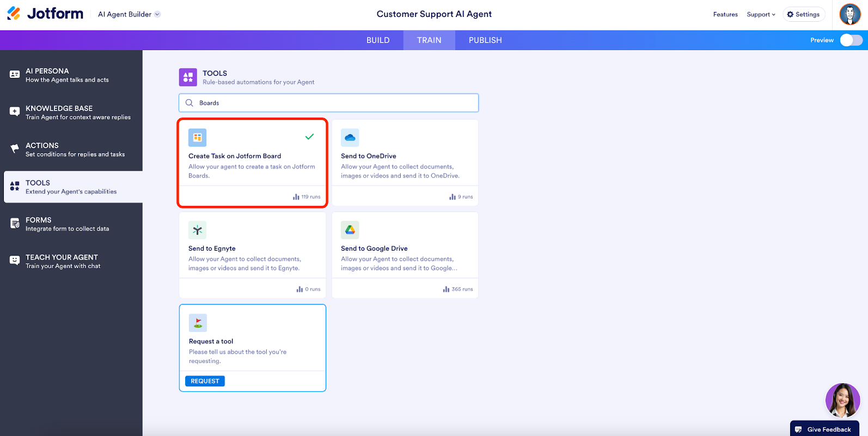Open the Support dropdown menu
This screenshot has width=868, height=436.
point(761,15)
